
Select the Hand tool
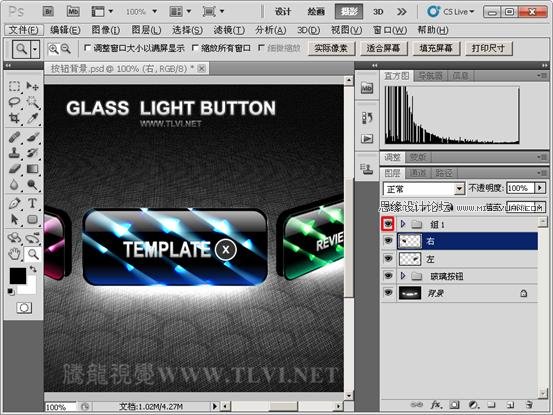[x=14, y=254]
